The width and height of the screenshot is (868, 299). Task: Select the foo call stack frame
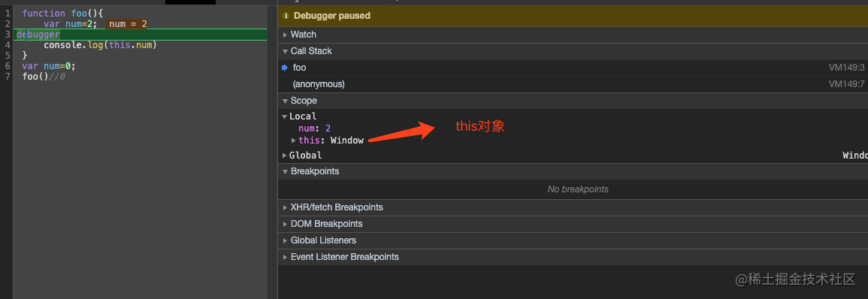click(x=573, y=68)
